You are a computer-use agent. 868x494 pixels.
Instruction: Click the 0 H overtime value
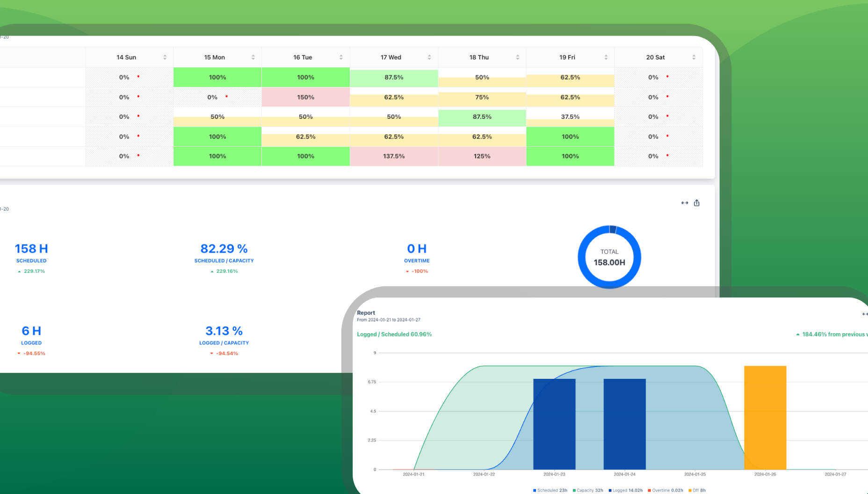[417, 248]
